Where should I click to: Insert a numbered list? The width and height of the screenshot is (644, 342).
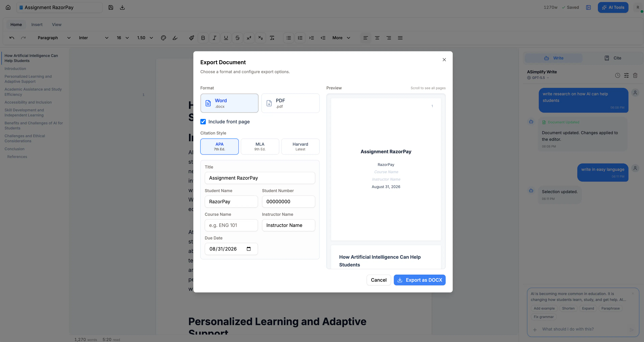pyautogui.click(x=300, y=38)
